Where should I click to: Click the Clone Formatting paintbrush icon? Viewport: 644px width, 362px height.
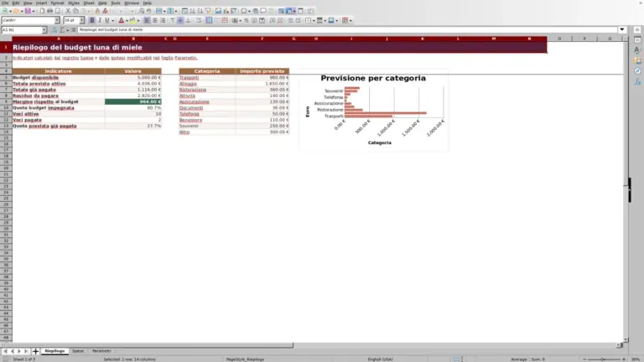[x=97, y=11]
